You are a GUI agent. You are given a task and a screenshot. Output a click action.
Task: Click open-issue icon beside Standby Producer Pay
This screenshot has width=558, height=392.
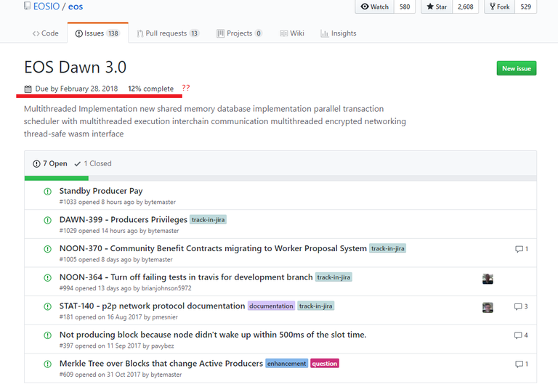[x=48, y=192]
